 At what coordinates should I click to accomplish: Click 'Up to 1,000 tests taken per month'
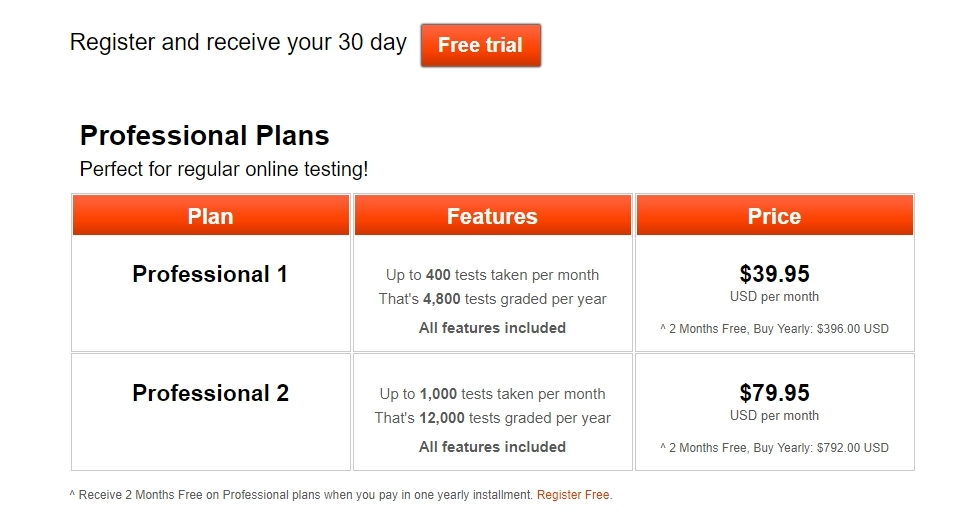coord(492,394)
